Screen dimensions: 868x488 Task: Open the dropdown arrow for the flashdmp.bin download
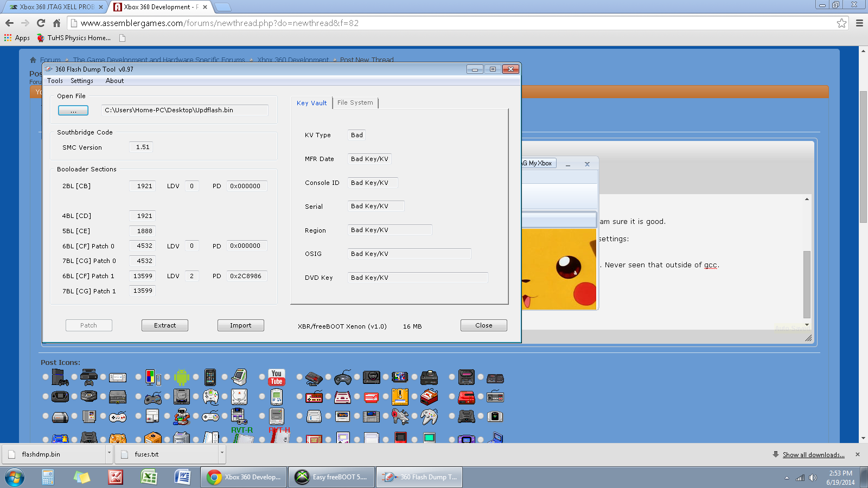pos(109,453)
